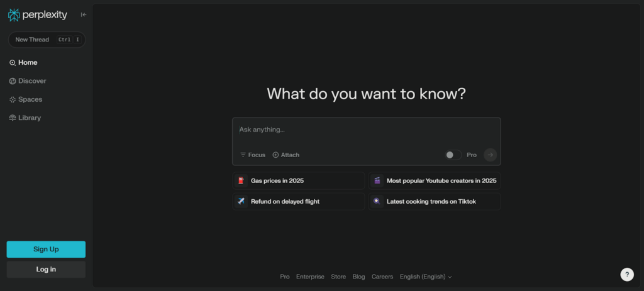Screen dimensions: 644x291
Task: Open the Library section
Action: 25,118
